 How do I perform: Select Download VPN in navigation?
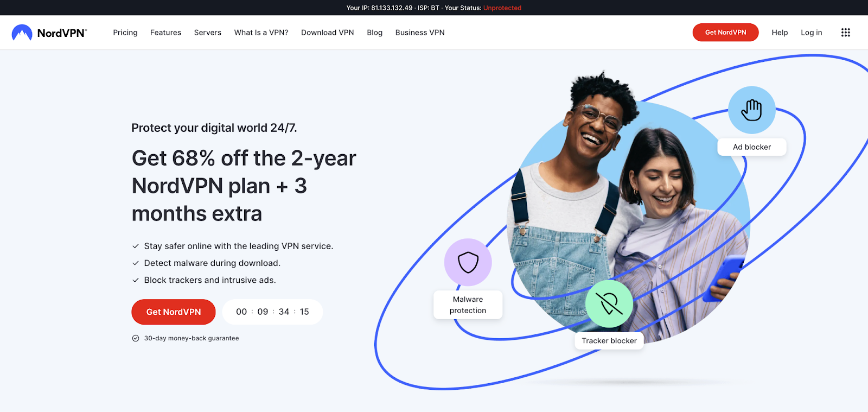[x=328, y=33]
